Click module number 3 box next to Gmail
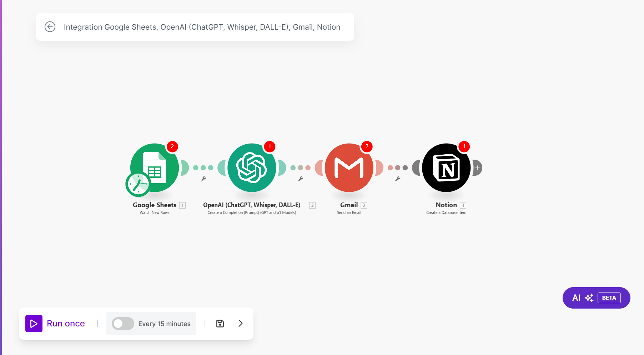The height and width of the screenshot is (355, 644). coord(364,205)
